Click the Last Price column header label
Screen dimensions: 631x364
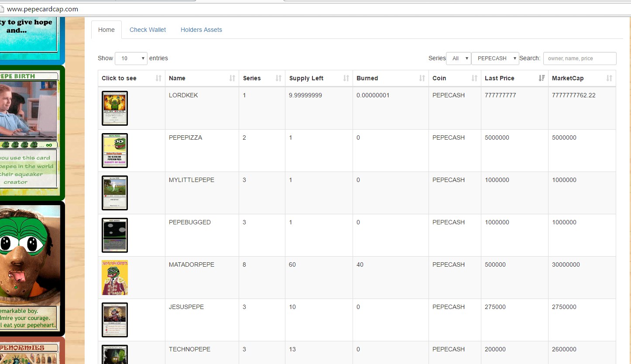500,78
